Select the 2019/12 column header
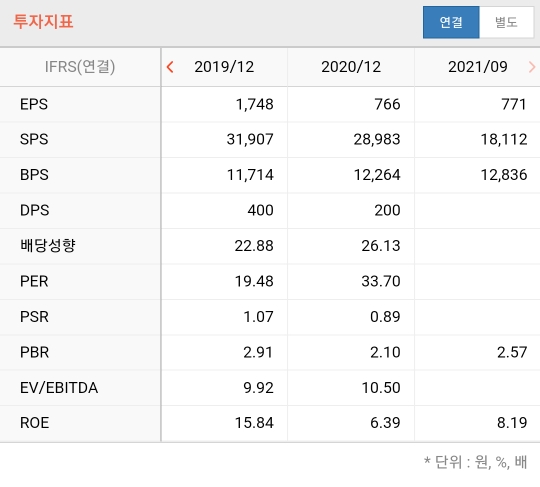The image size is (540, 487). click(x=224, y=67)
